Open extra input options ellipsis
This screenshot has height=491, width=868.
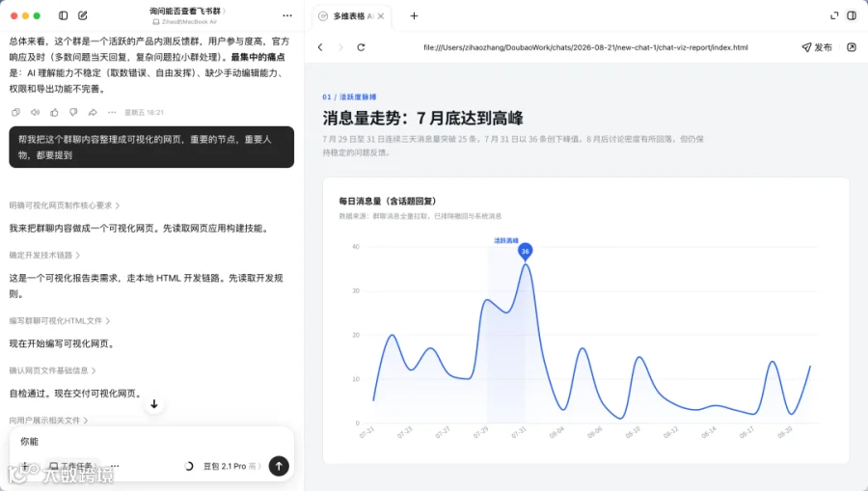click(x=115, y=466)
